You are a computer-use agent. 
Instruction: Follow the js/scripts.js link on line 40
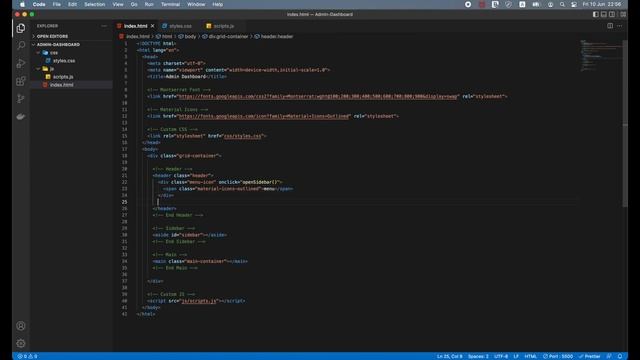coord(199,301)
